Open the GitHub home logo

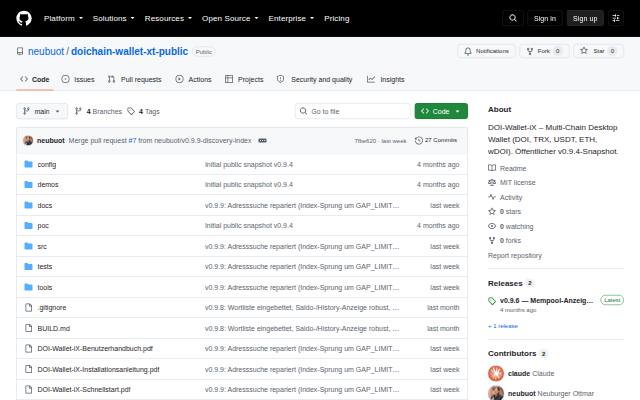pyautogui.click(x=24, y=18)
